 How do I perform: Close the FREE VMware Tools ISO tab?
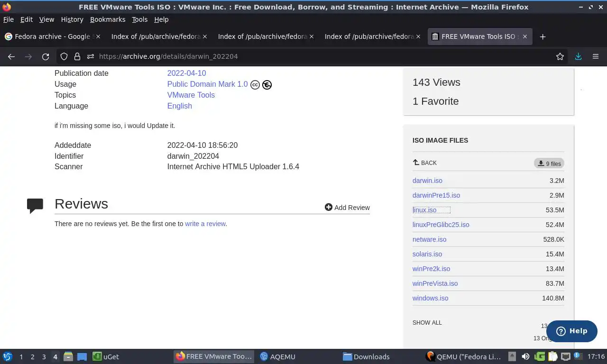tap(525, 36)
